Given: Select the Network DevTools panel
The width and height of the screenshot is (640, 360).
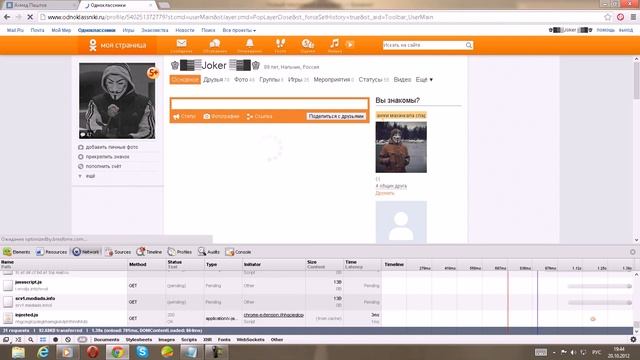Looking at the screenshot, I should coord(86,252).
